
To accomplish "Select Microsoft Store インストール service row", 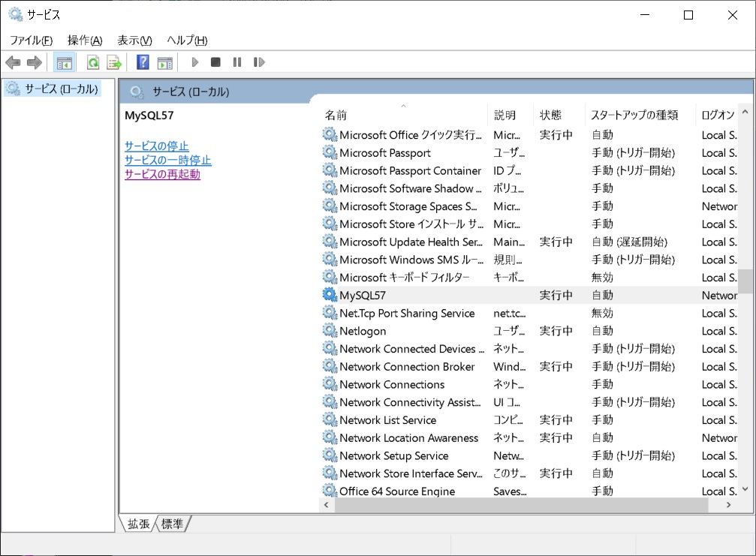I will point(529,224).
